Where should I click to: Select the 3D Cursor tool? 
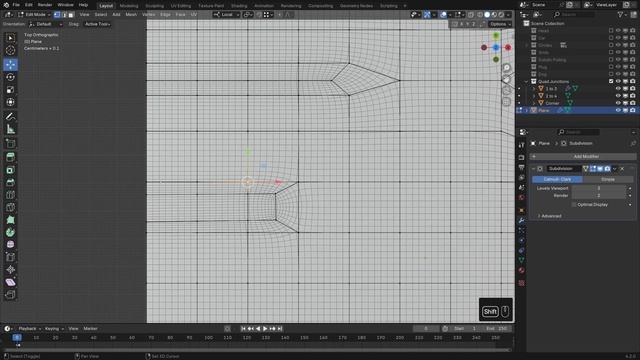point(10,51)
